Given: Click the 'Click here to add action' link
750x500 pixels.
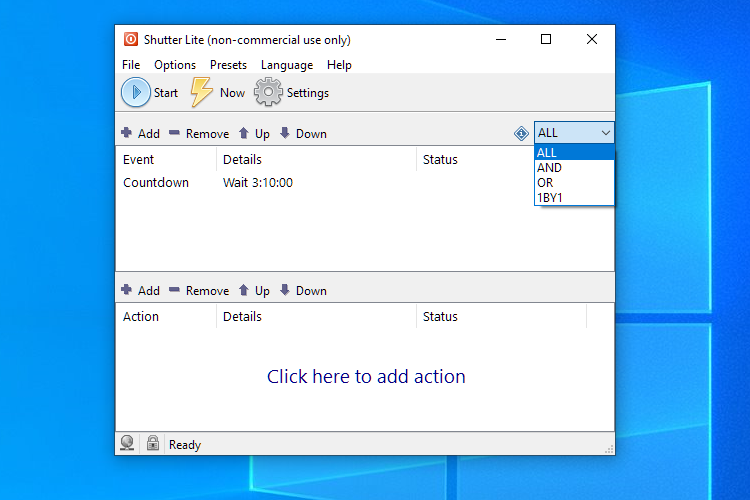Looking at the screenshot, I should click(366, 377).
